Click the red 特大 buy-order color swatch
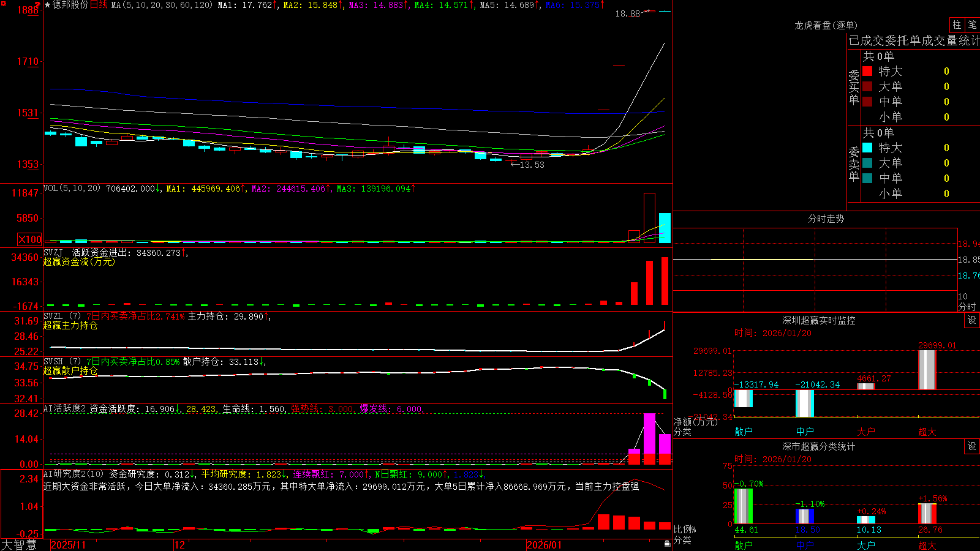 (867, 71)
